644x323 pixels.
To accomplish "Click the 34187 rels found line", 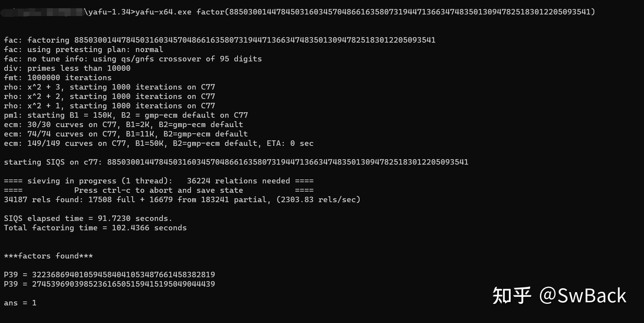I will point(182,199).
